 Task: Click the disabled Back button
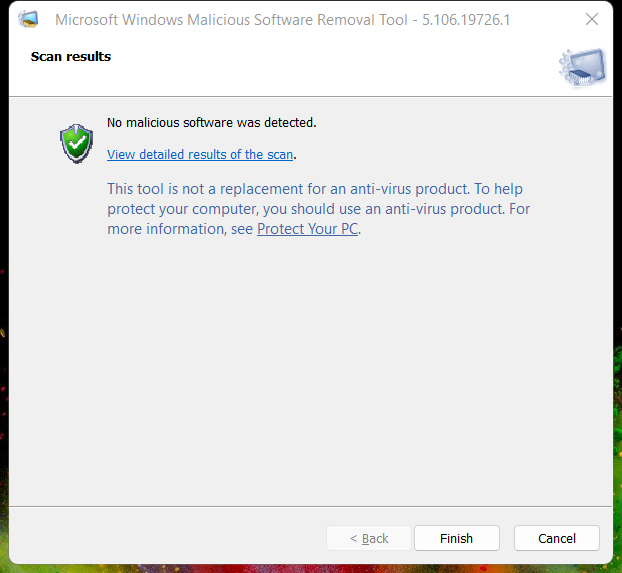(x=369, y=538)
